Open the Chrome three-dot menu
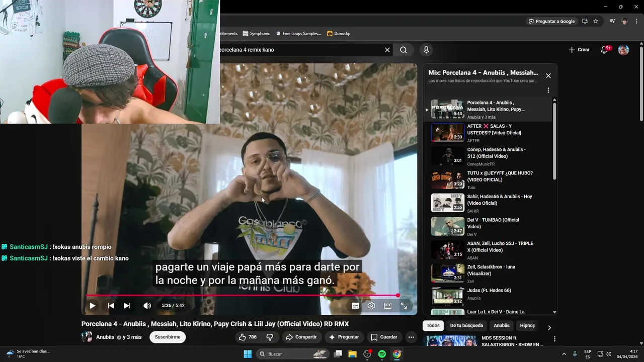Screen dimensions: 644x362 point(636,21)
